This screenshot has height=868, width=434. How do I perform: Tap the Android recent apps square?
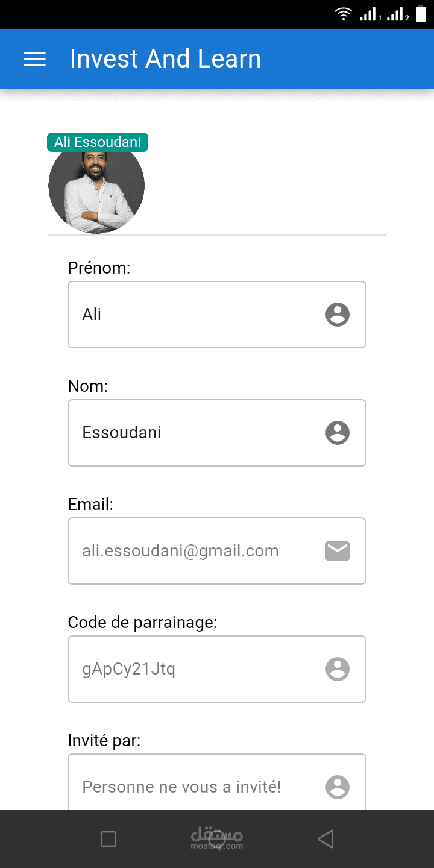coord(108,839)
